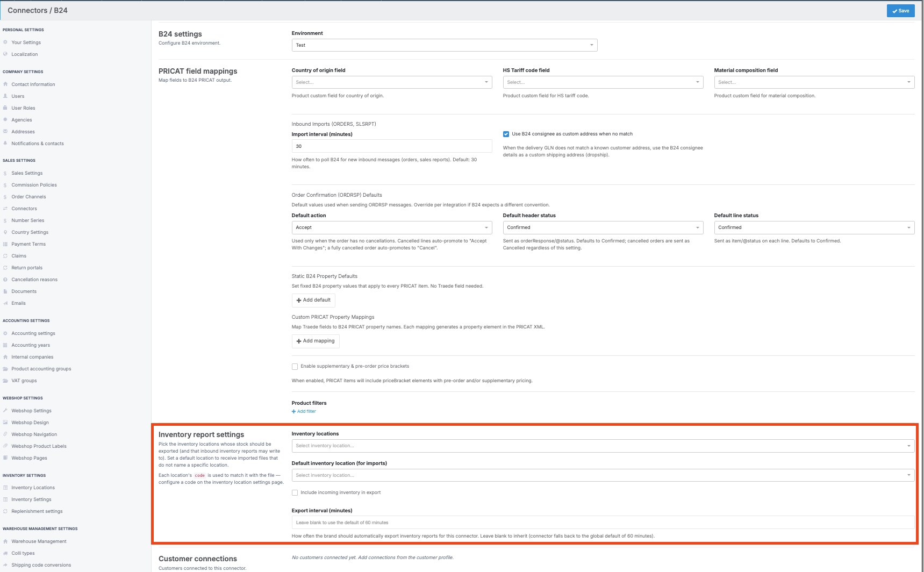Open the Inventory locations dropdown
Image resolution: width=924 pixels, height=572 pixels.
coord(603,446)
